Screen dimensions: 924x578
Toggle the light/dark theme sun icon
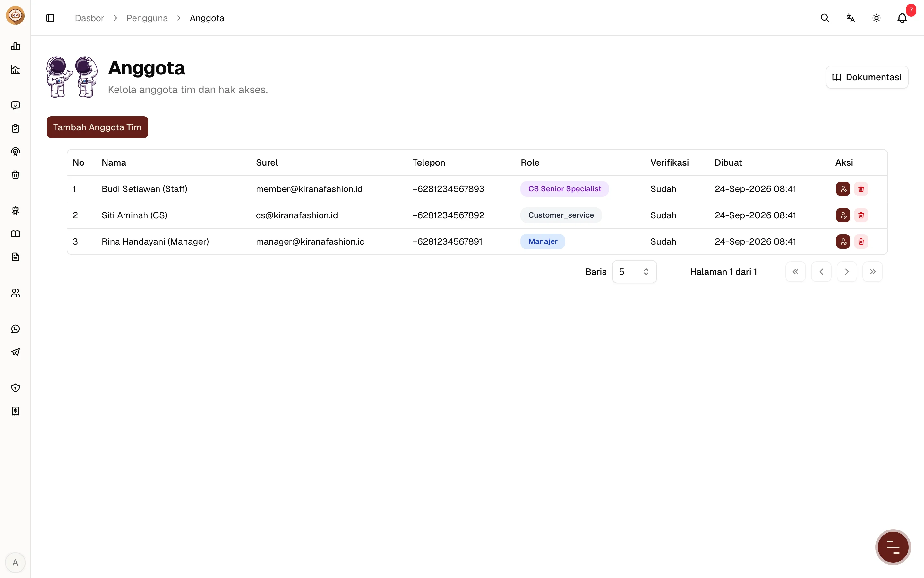(876, 18)
